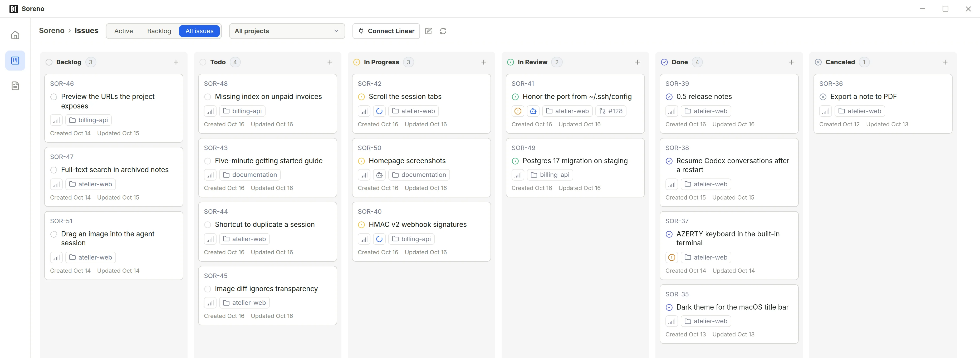Click the agent bot icon on SOR-41
This screenshot has height=358, width=980.
click(x=533, y=111)
